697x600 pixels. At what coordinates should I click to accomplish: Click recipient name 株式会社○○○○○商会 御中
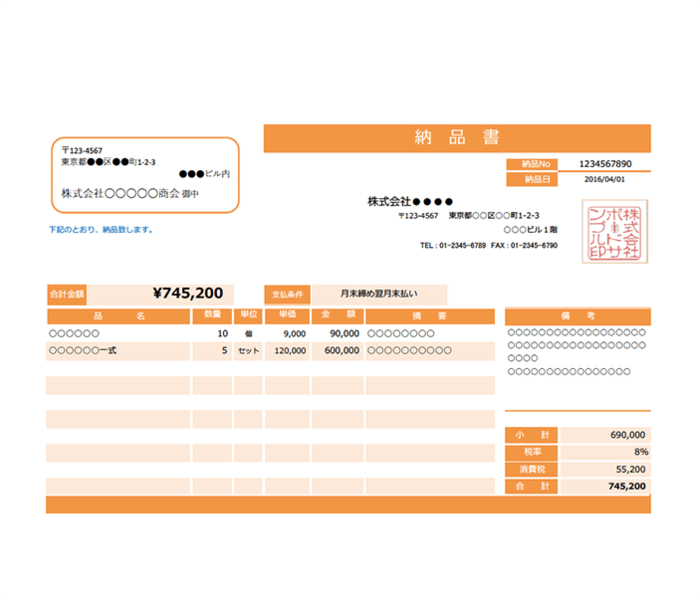click(130, 193)
